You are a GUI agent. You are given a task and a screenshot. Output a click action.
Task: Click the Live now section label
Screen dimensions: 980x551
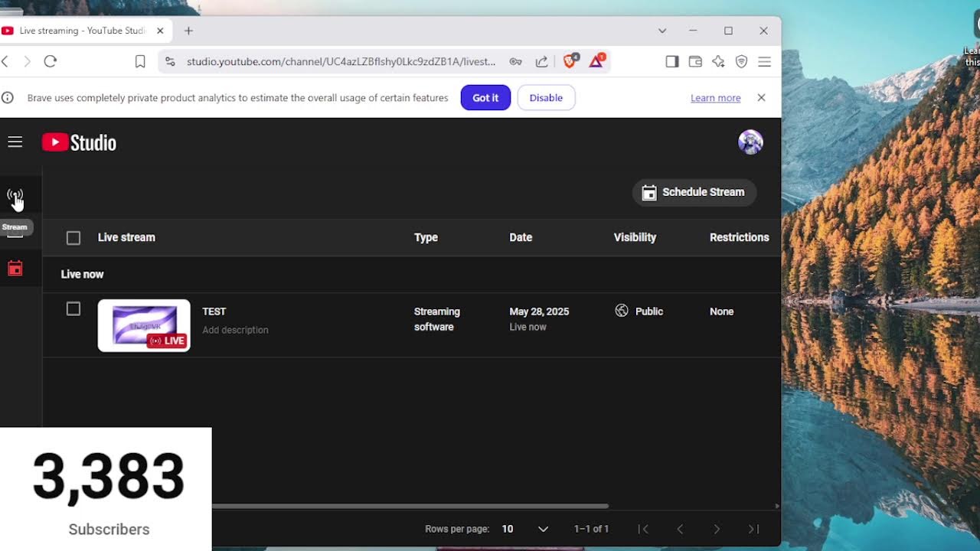pos(82,274)
